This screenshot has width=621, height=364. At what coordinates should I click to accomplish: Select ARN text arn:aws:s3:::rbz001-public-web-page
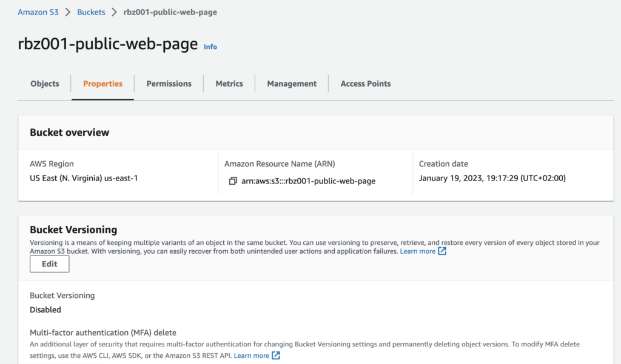point(309,181)
